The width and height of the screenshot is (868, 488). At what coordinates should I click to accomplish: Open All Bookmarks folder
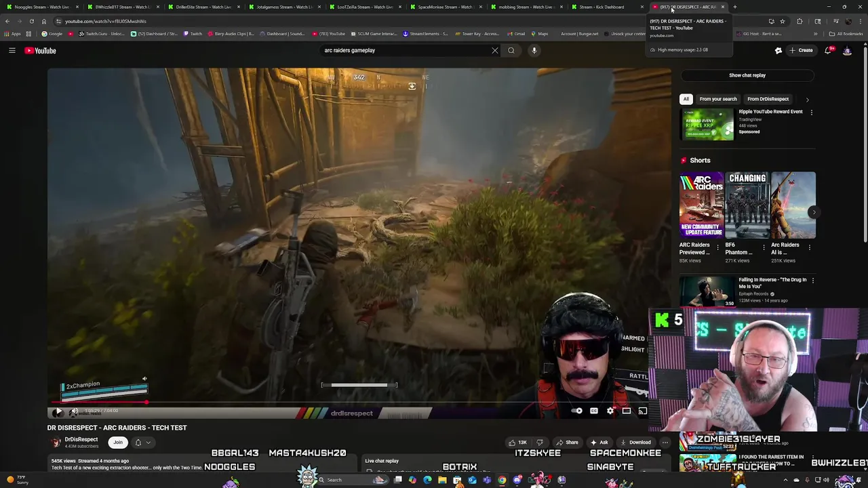coord(846,33)
